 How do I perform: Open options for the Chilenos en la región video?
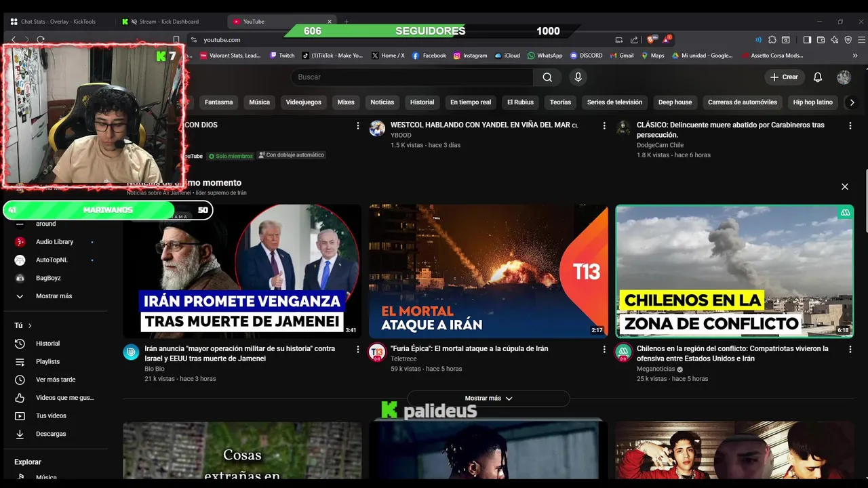[x=850, y=349]
